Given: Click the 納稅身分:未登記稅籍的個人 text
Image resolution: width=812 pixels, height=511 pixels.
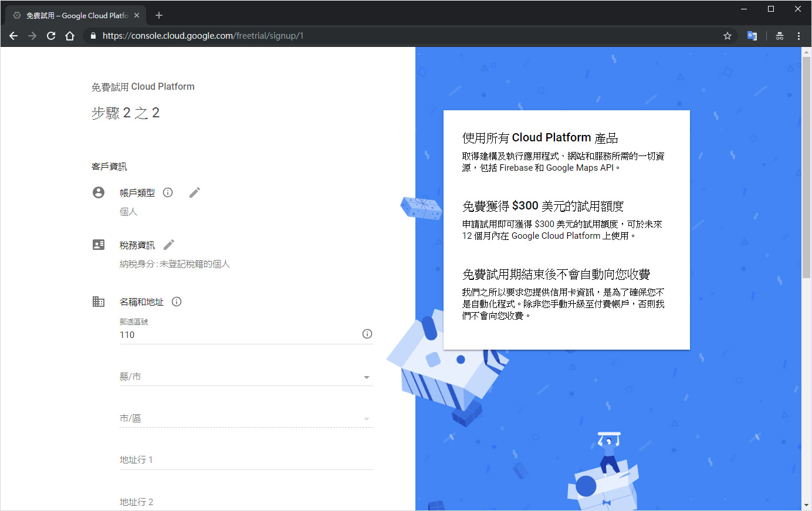Looking at the screenshot, I should pyautogui.click(x=175, y=264).
